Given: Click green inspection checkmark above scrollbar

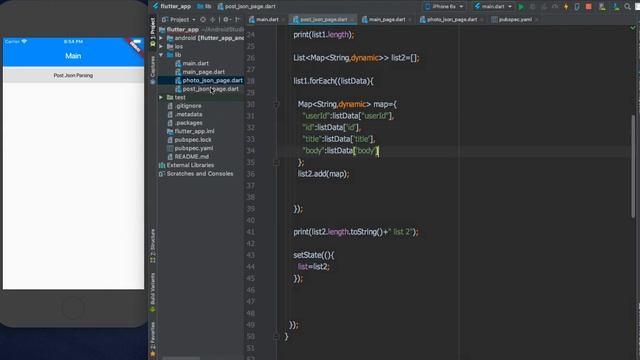Looking at the screenshot, I should coord(633,28).
